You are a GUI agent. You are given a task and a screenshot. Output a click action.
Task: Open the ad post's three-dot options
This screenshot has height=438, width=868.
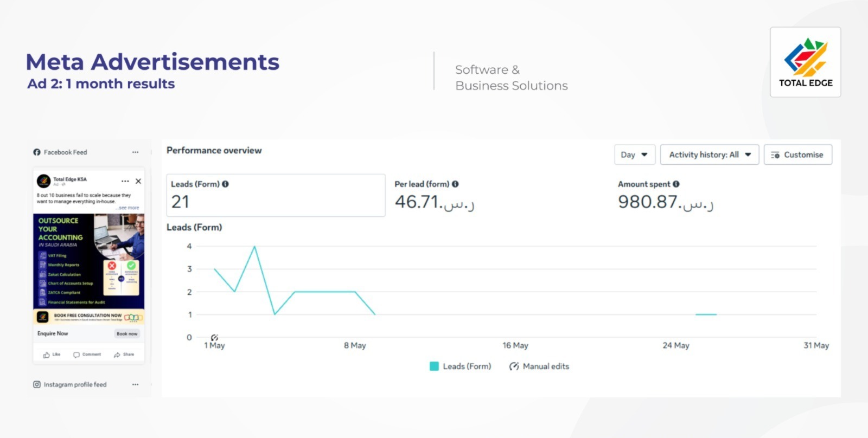tap(125, 181)
